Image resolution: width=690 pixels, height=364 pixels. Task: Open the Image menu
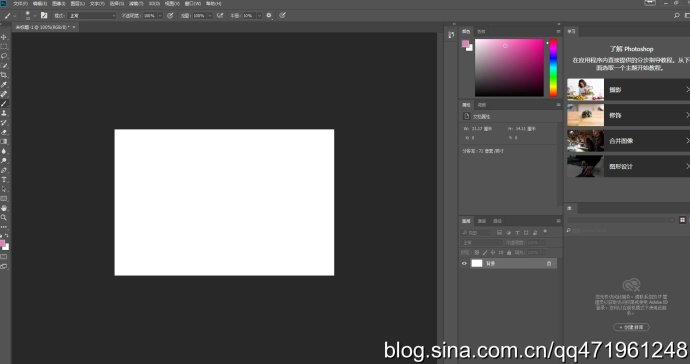click(x=59, y=4)
